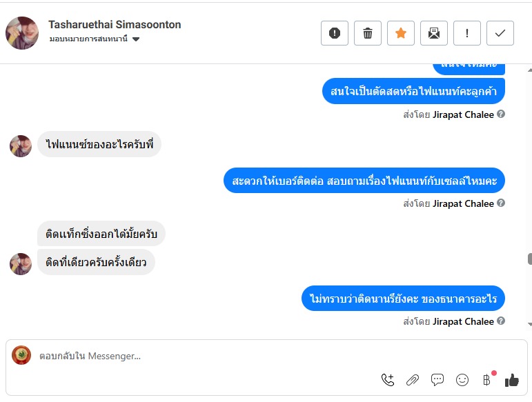Mark conversation as done with checkmark
The height and width of the screenshot is (402, 532).
pos(500,33)
